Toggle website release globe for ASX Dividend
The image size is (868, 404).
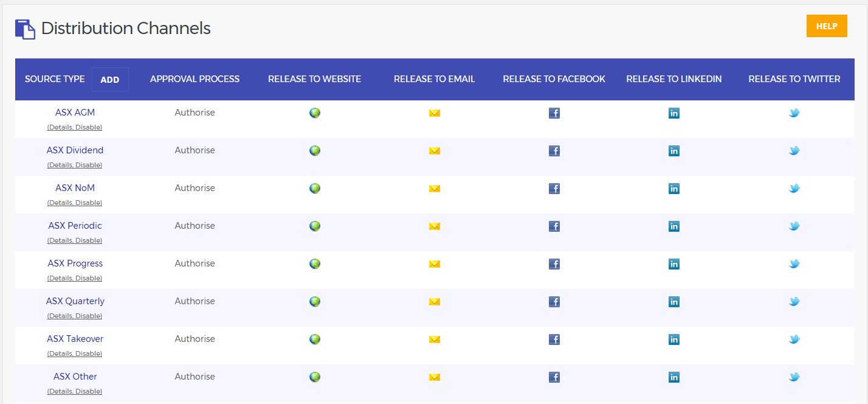click(315, 151)
